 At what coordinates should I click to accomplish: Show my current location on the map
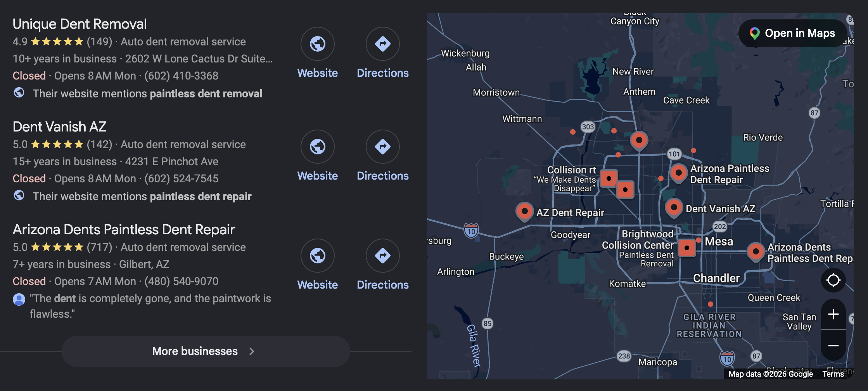click(x=833, y=280)
